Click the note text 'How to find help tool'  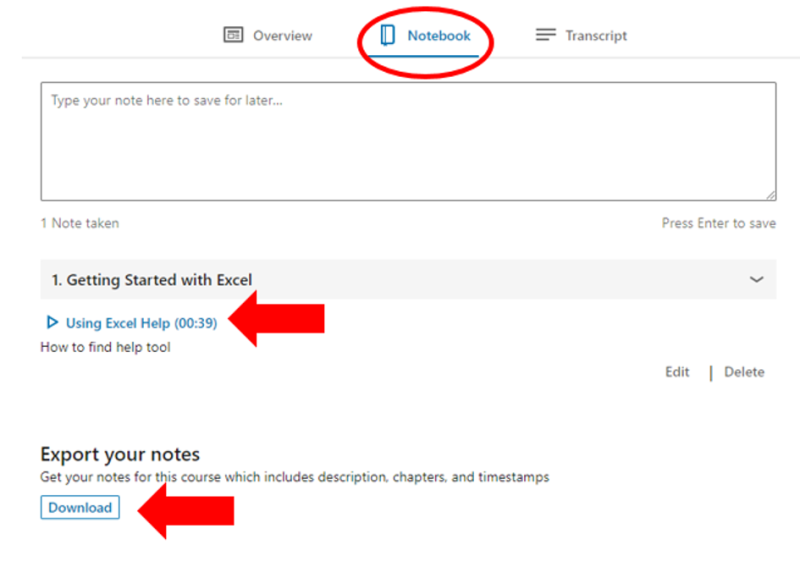click(x=105, y=347)
